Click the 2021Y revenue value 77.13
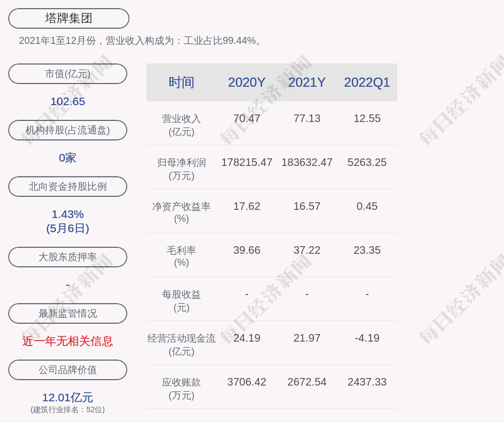504x423 pixels. [x=307, y=118]
